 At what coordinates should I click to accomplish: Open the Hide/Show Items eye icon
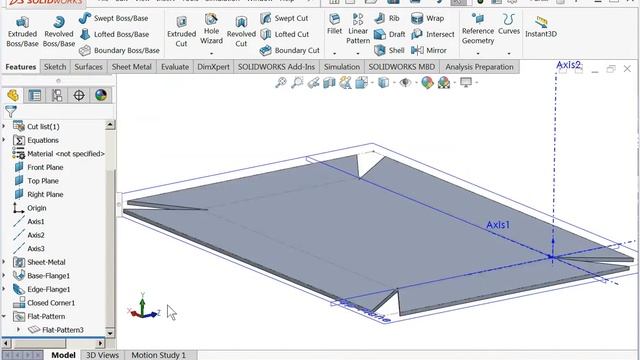coord(405,83)
